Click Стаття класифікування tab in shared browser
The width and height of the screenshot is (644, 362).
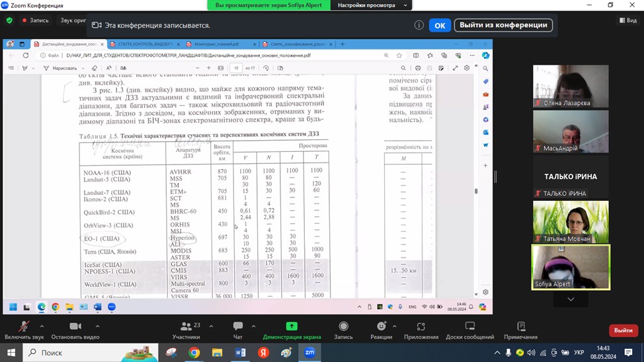pyautogui.click(x=297, y=44)
